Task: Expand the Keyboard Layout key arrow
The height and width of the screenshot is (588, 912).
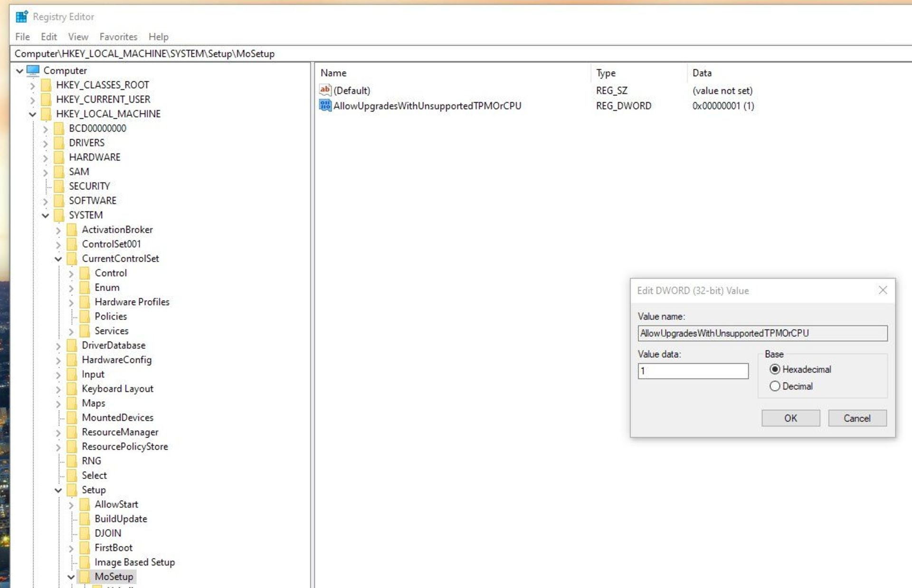Action: 58,389
